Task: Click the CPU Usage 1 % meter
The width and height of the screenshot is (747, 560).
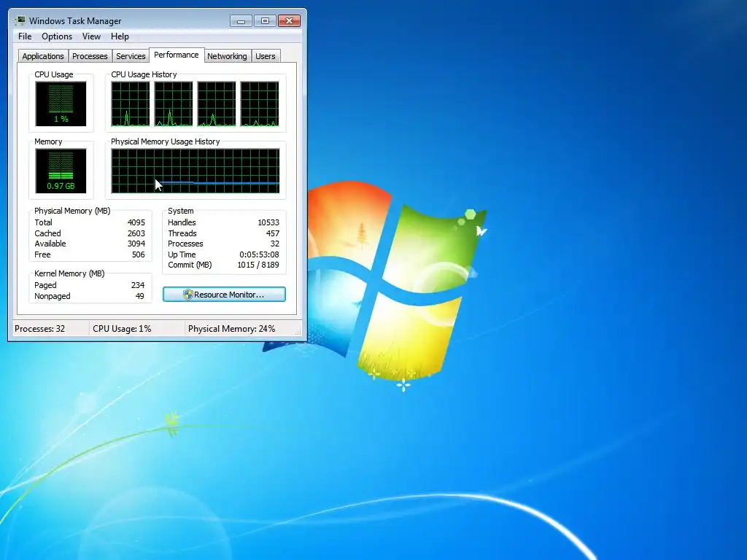Action: pyautogui.click(x=61, y=104)
